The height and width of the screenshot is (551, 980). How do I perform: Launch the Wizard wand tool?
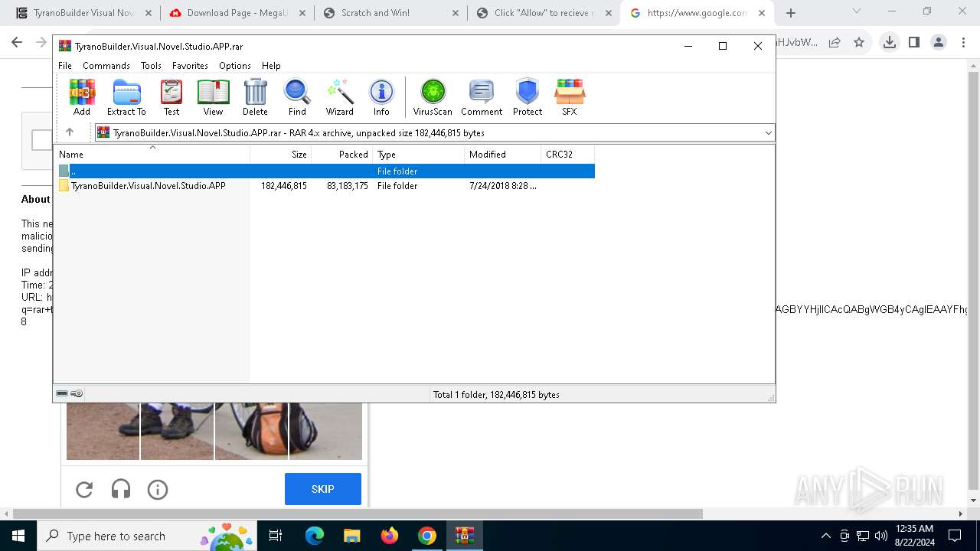[x=340, y=97]
